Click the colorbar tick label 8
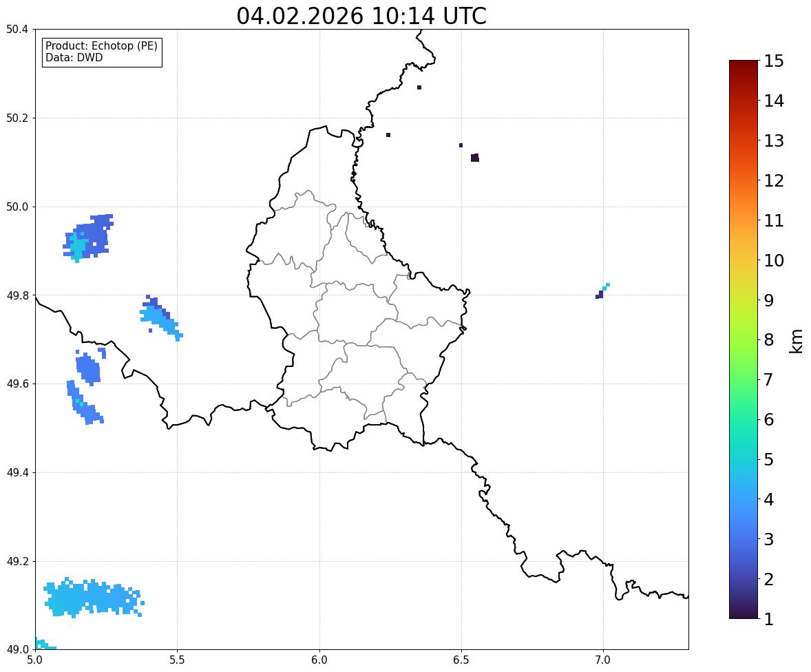 pos(768,340)
